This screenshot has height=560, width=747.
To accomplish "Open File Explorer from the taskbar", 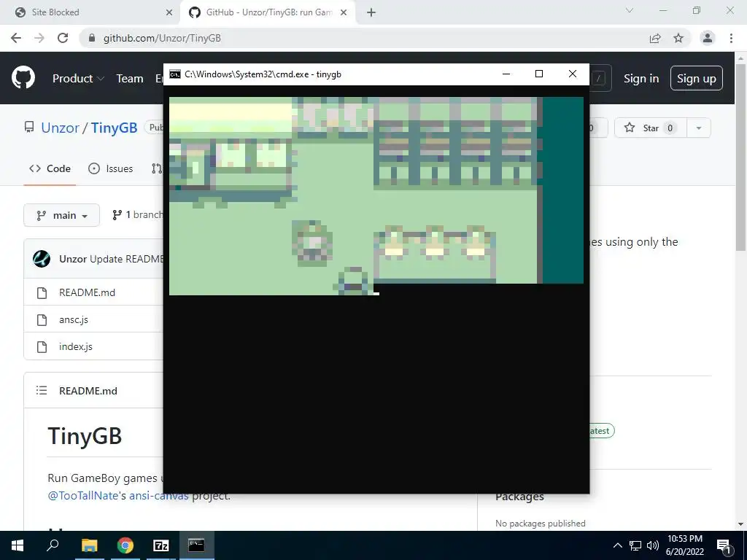I will [x=89, y=545].
